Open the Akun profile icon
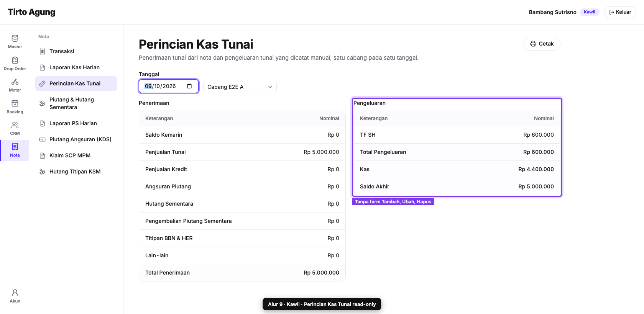This screenshot has height=314, width=644. point(15,293)
